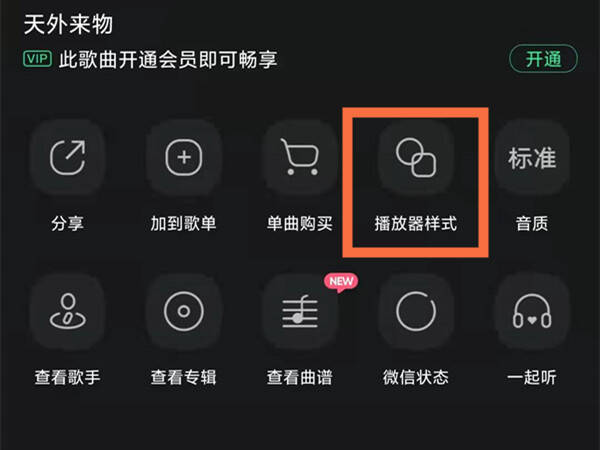Tap the green VIP badge

38,59
